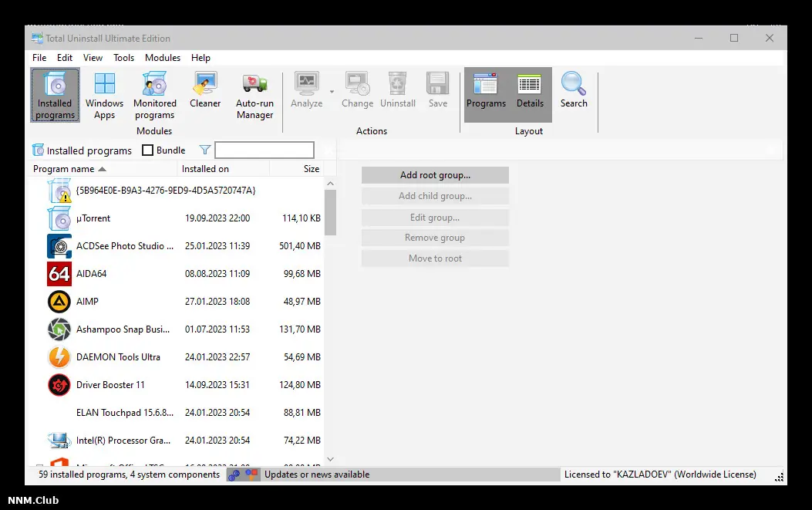Viewport: 812px width, 510px height.
Task: Open the Installed programs module
Action: [55, 95]
